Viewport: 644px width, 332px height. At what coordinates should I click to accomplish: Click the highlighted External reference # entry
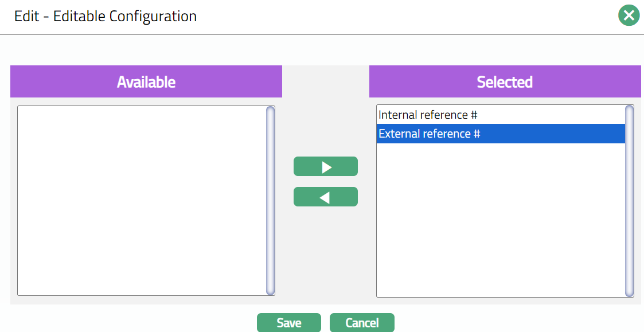429,134
